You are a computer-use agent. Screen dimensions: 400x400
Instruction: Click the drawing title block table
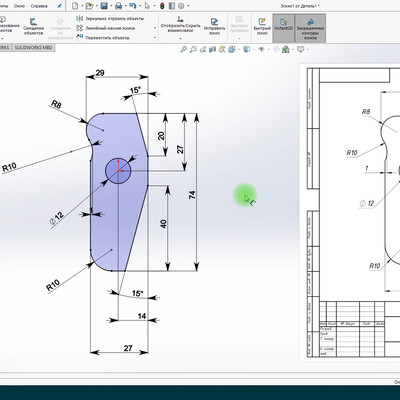tap(359, 329)
